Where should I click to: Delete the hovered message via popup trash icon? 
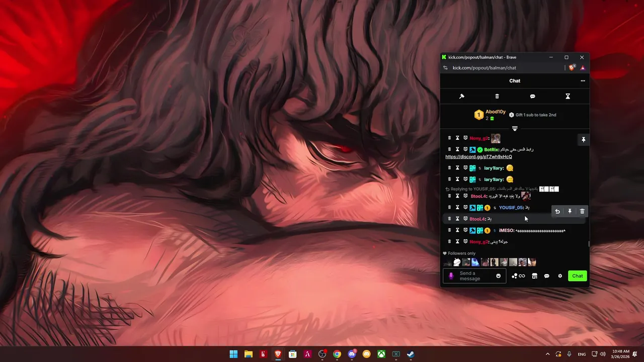coord(582,212)
